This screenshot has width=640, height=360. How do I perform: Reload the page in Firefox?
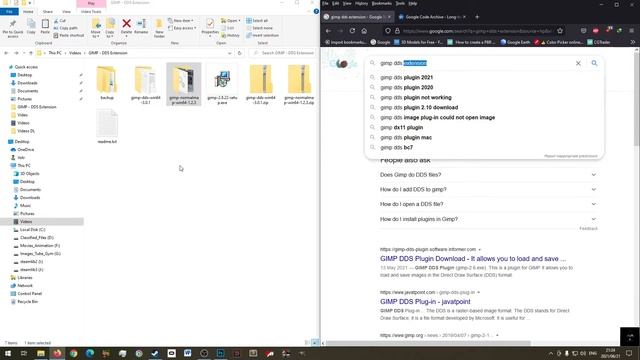(x=352, y=31)
